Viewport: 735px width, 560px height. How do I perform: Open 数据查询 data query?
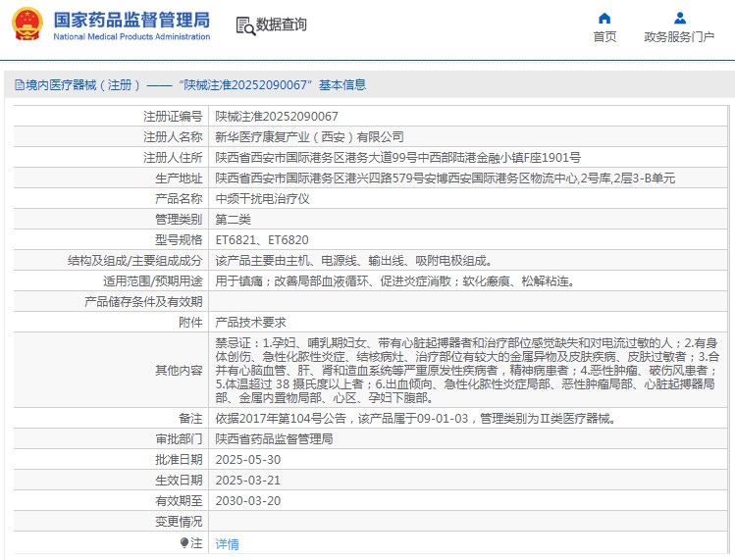pyautogui.click(x=282, y=25)
